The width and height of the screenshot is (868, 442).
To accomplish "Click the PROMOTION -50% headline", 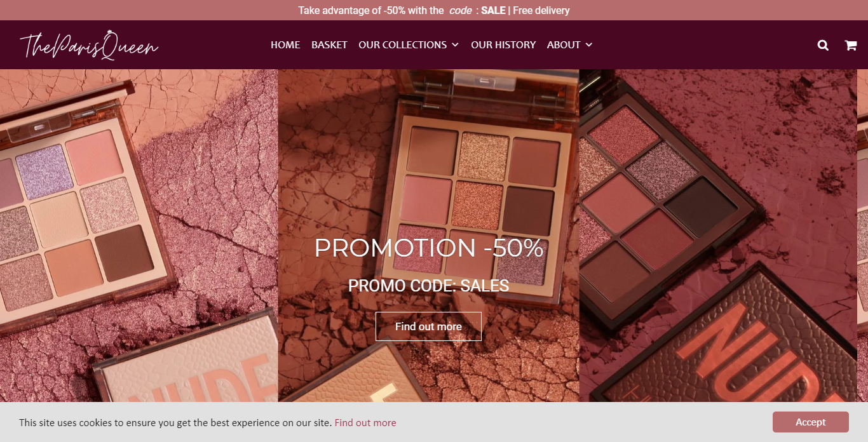I will pyautogui.click(x=429, y=248).
